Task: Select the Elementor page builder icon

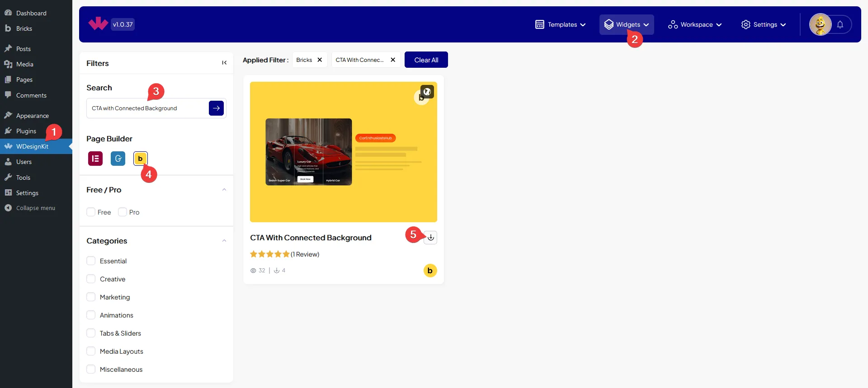Action: 95,159
